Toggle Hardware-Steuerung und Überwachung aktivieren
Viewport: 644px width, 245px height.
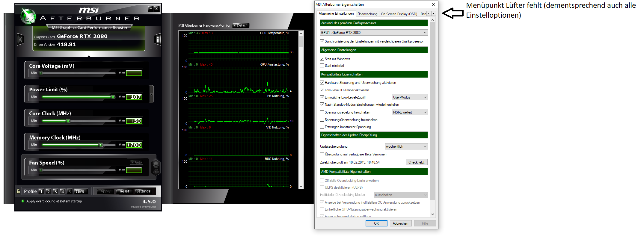322,83
